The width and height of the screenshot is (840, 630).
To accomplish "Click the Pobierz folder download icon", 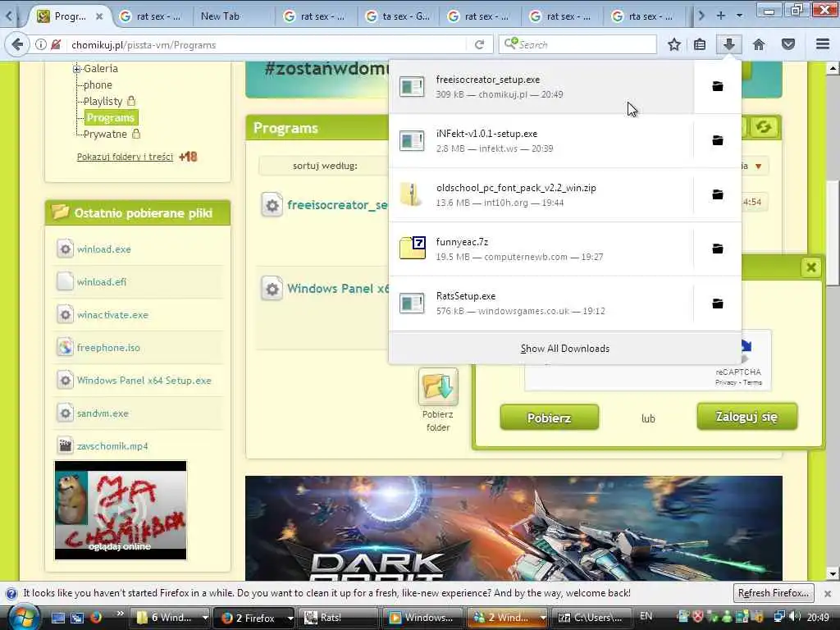I will [438, 387].
